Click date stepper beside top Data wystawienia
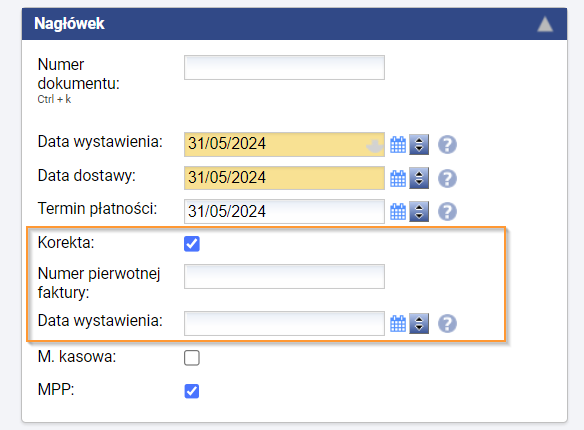The image size is (584, 430). 419,144
